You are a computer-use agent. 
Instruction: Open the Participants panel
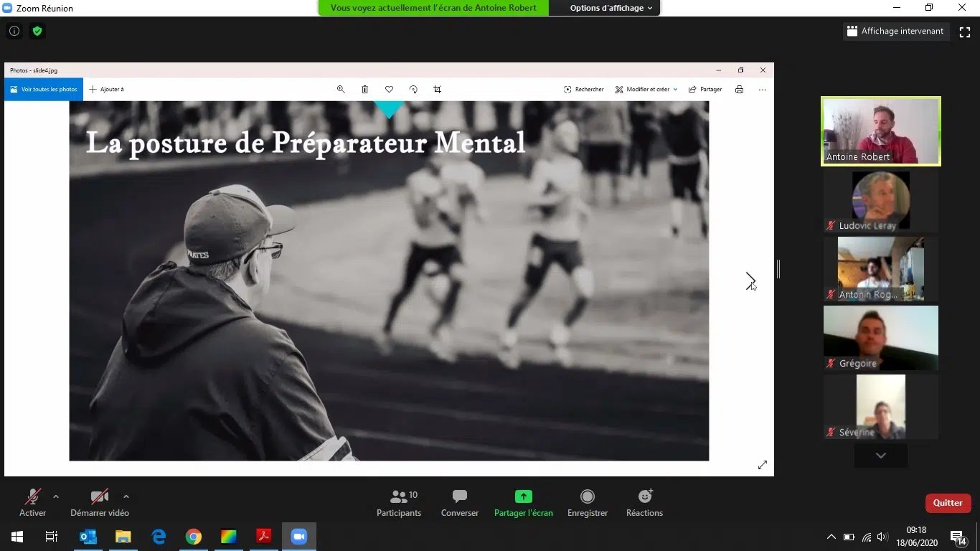399,503
